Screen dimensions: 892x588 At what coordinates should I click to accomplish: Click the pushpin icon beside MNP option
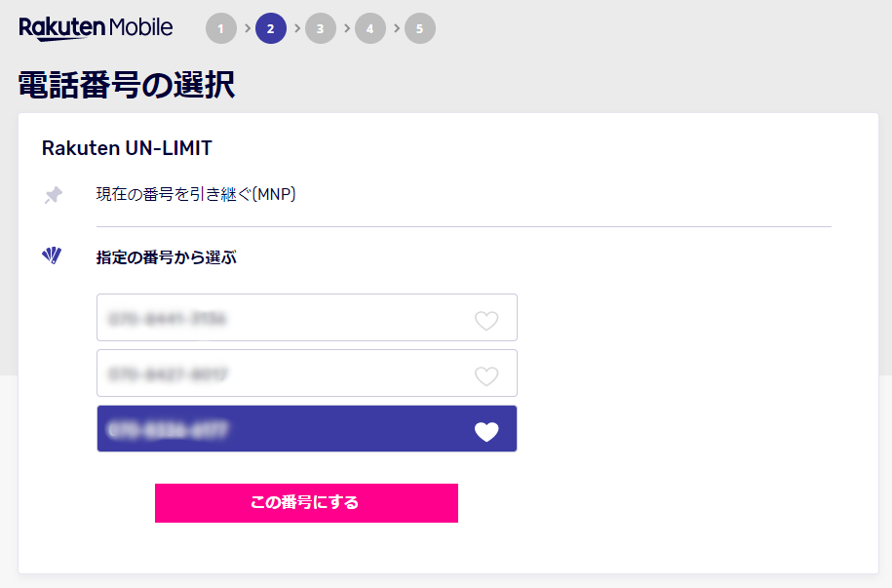point(54,195)
